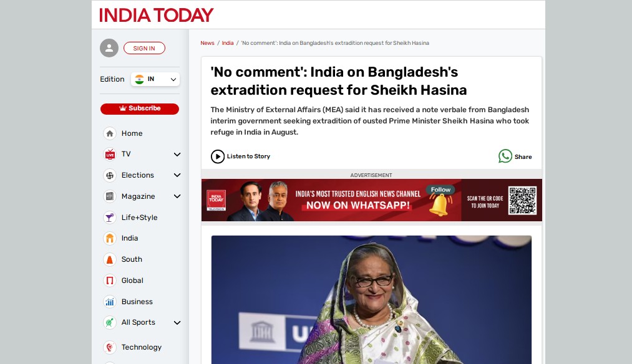Viewport: 632px width, 364px height.
Task: Click the Technology sidebar icon
Action: 110,347
